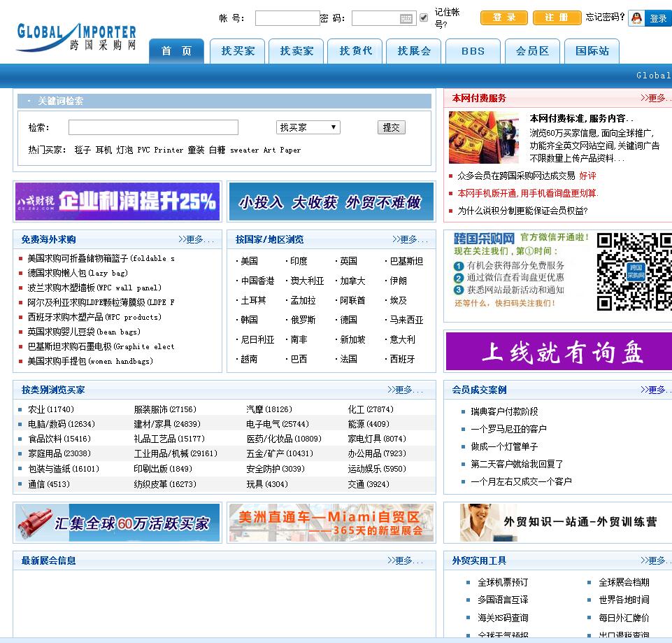672x643 pixels.
Task: Open more in 免费海外求购 section
Action: 196,239
